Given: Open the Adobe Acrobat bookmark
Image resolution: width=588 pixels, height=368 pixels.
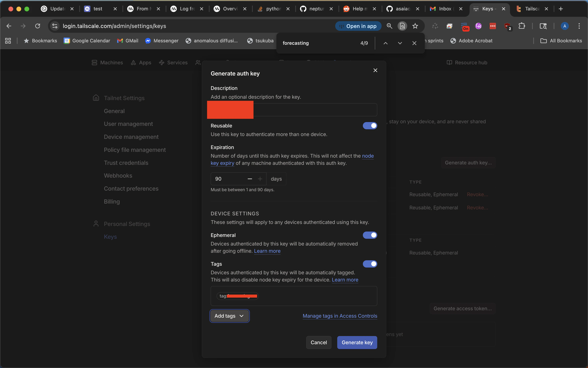Looking at the screenshot, I should [x=471, y=41].
